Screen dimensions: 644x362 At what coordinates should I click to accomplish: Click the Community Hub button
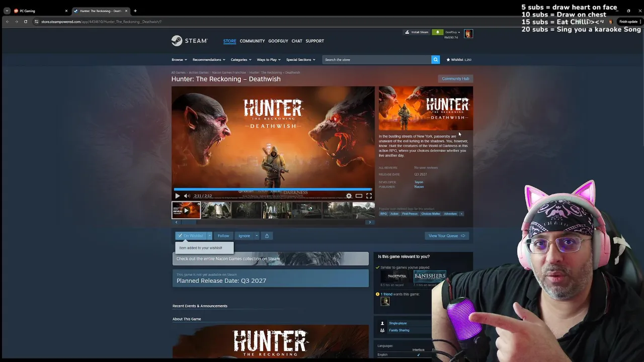click(455, 78)
